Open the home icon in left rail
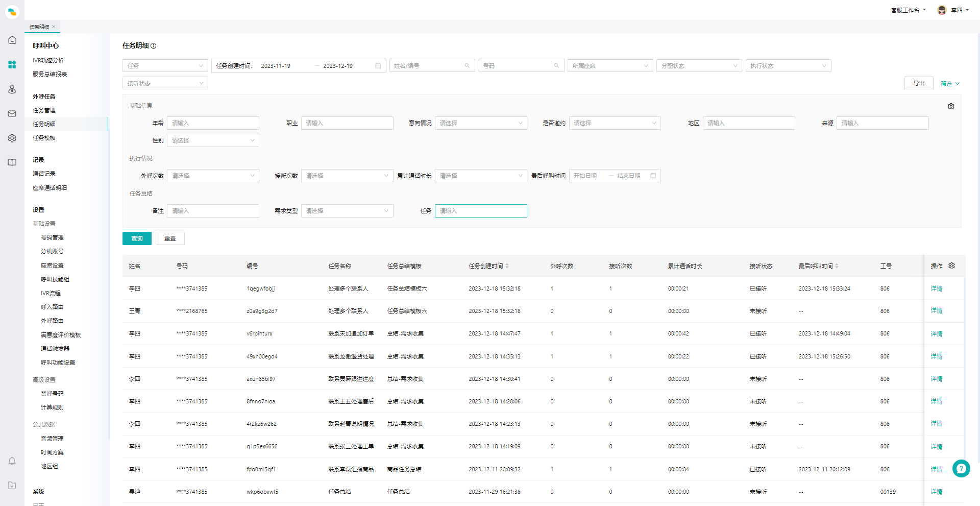 [x=12, y=40]
